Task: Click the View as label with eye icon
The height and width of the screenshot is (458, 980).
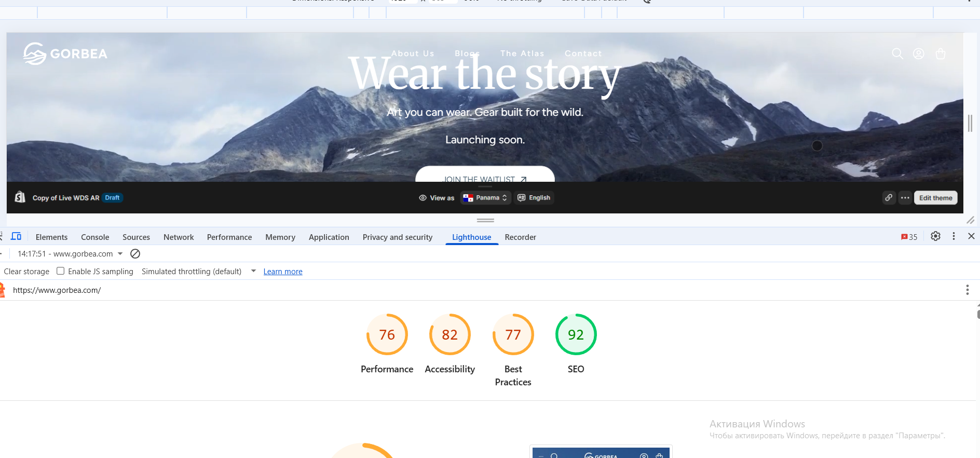Action: coord(437,198)
